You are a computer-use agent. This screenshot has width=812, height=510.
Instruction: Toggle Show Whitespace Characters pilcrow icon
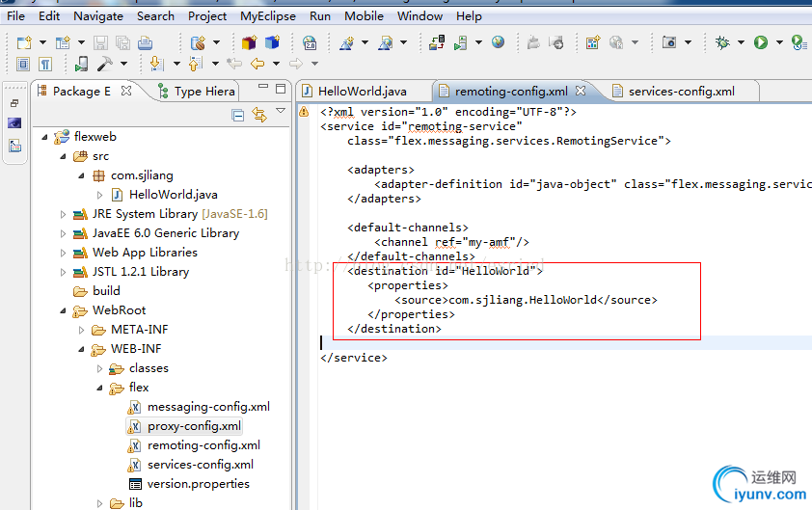[45, 65]
